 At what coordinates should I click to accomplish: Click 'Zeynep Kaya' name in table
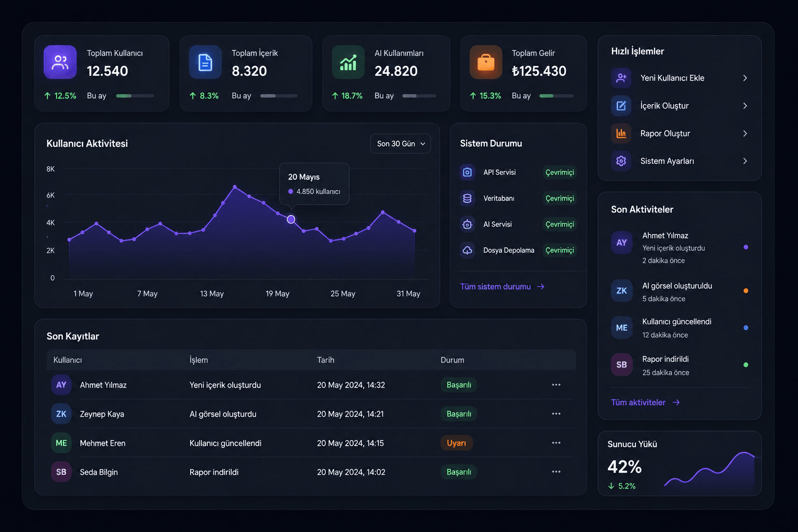(x=102, y=414)
